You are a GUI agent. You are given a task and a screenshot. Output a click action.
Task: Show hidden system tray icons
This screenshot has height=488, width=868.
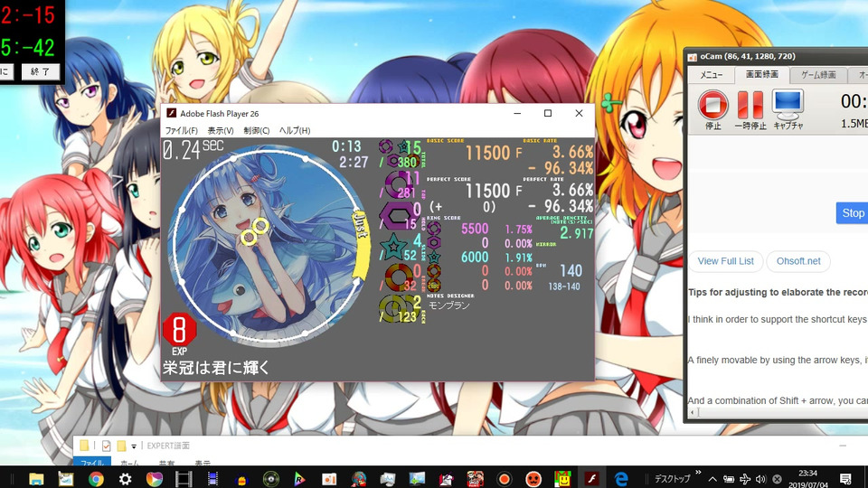coord(712,479)
